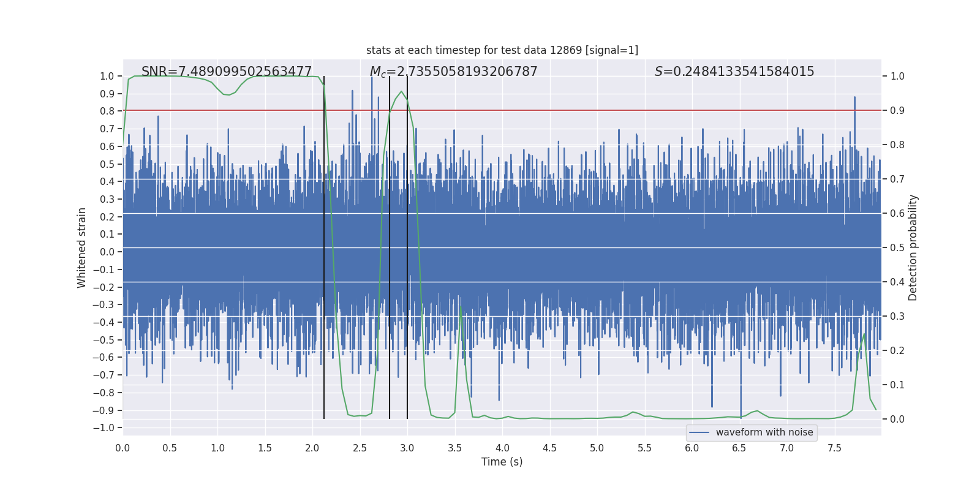Viewport: 980px width, 490px height.
Task: Click the "waveform with noise" legend label
Action: pyautogui.click(x=764, y=432)
